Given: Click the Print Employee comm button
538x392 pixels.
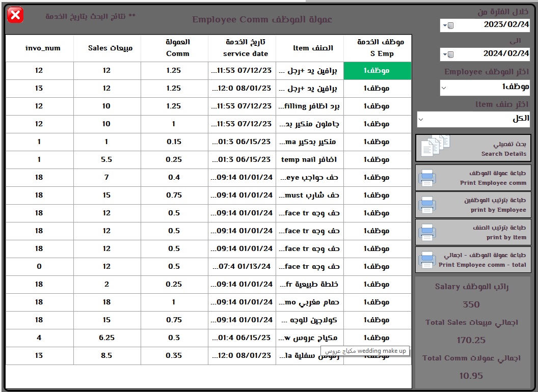Looking at the screenshot, I should click(473, 178).
